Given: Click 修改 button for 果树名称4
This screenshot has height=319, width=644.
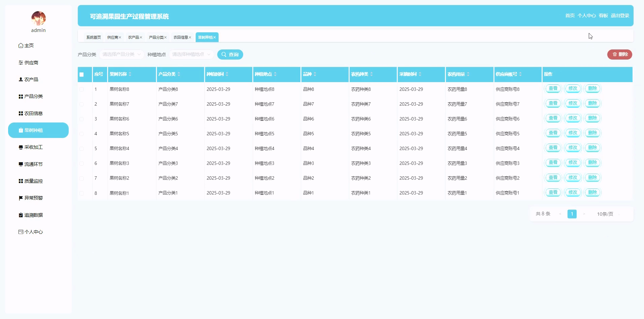Looking at the screenshot, I should point(573,148).
